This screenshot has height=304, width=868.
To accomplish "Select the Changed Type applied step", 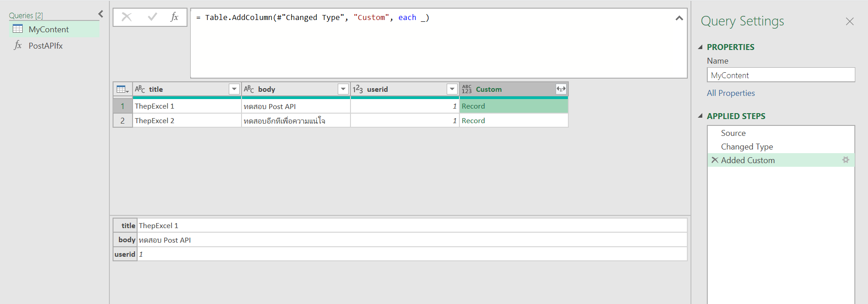I will (747, 147).
